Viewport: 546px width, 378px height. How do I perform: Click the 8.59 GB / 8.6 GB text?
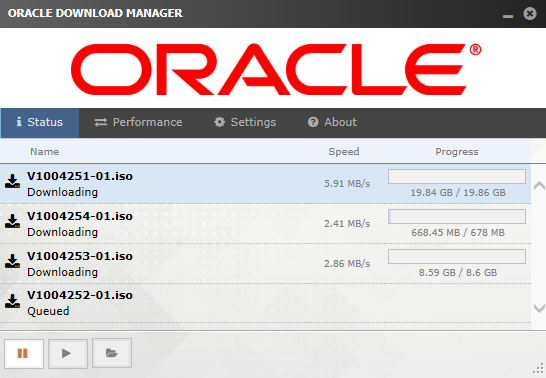[458, 273]
